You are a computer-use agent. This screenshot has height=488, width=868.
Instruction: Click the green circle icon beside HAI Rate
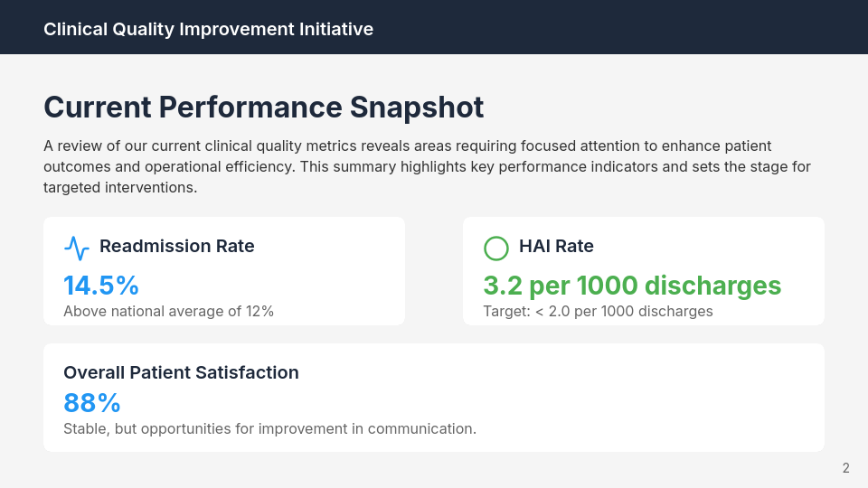point(496,247)
